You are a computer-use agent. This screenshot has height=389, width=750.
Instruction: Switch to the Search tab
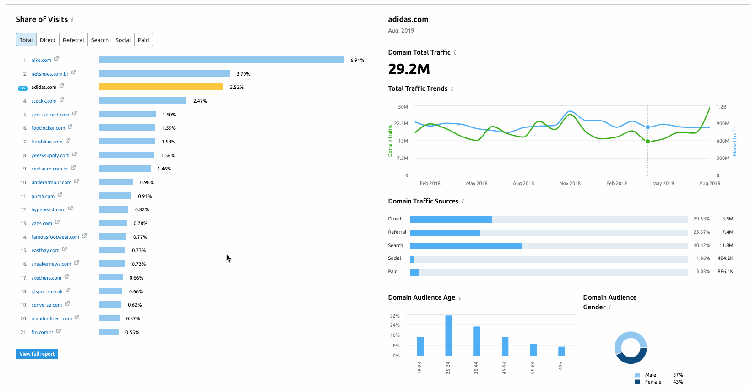point(100,40)
